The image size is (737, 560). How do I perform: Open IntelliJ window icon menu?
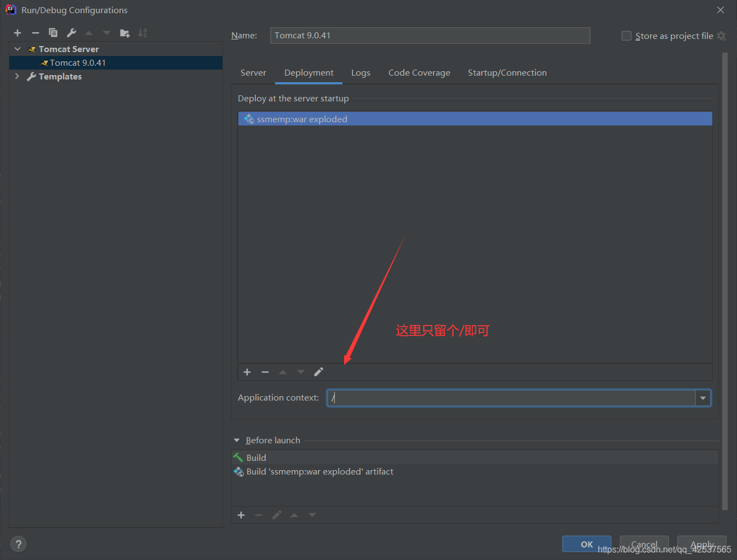[x=10, y=9]
